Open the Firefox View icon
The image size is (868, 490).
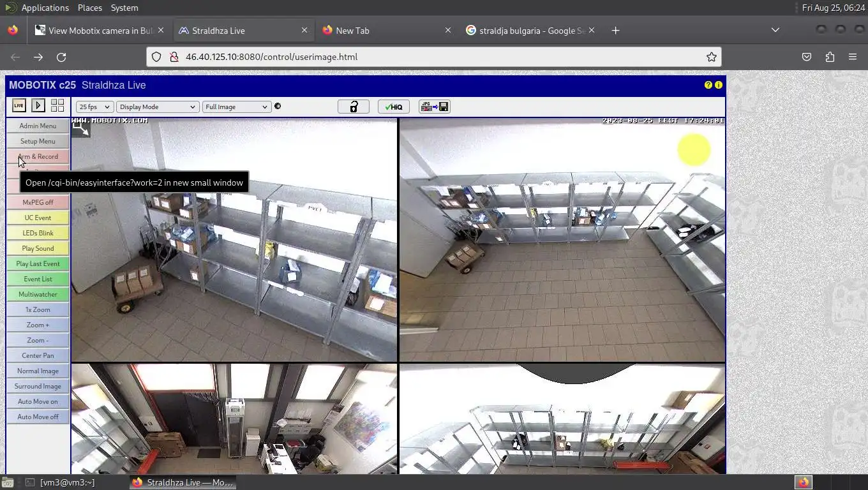point(13,30)
